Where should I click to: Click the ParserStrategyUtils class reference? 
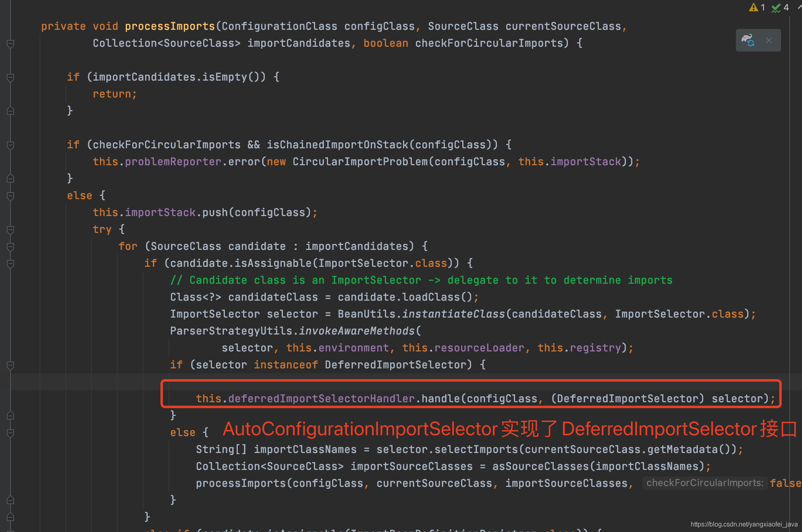pyautogui.click(x=231, y=331)
